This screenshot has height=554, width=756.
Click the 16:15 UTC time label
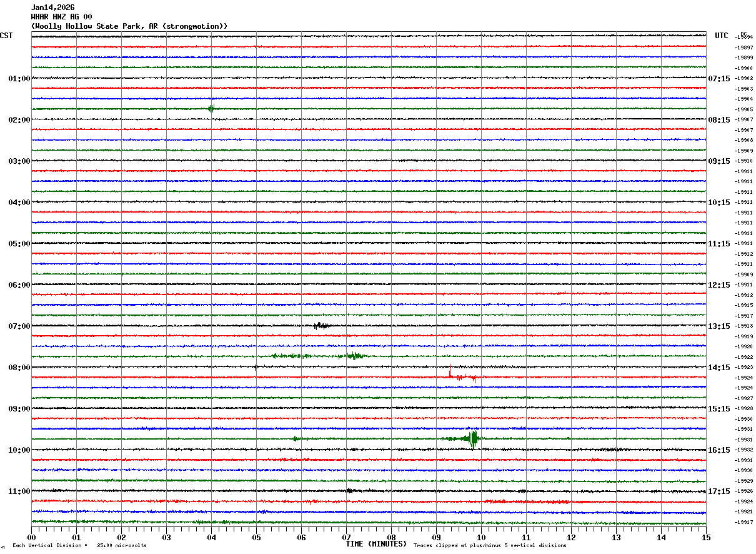tap(719, 450)
